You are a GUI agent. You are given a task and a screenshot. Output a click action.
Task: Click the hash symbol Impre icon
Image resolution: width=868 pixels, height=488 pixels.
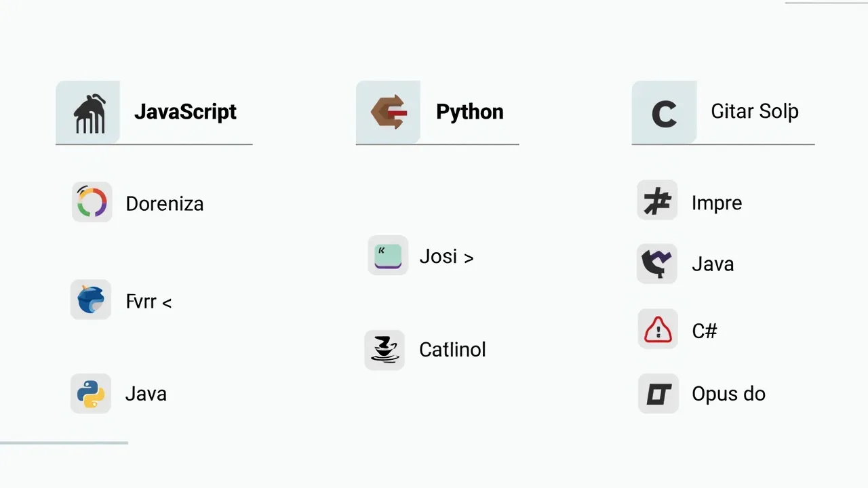click(657, 201)
